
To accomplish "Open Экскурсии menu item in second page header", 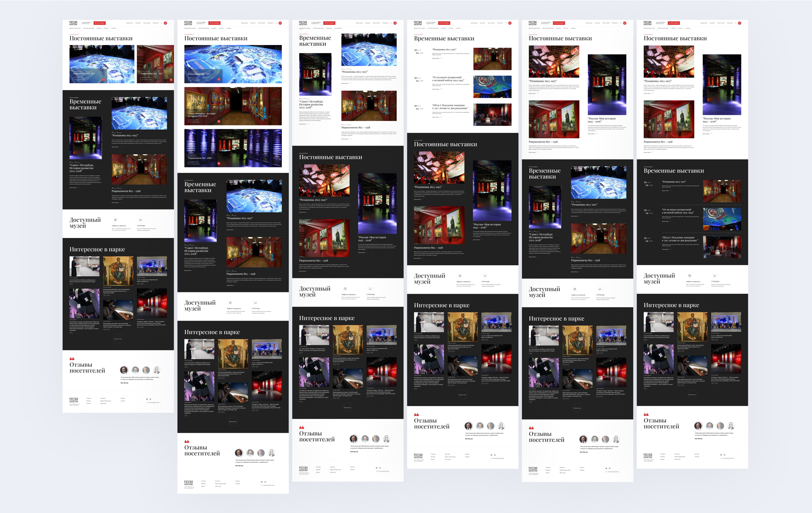I will (253, 23).
